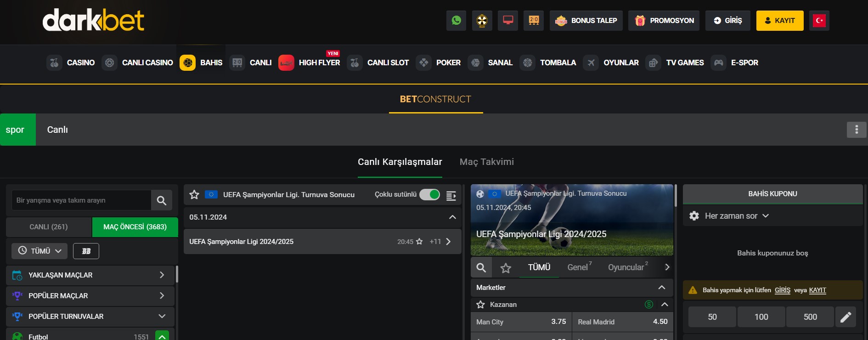Open the WhatsApp contact icon
The image size is (868, 340).
coord(456,21)
